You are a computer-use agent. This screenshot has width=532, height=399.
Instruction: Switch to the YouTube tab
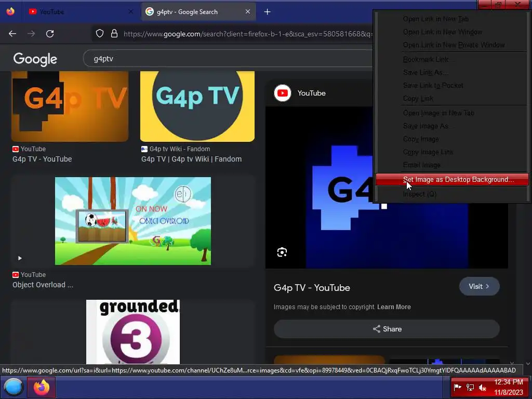pyautogui.click(x=81, y=11)
